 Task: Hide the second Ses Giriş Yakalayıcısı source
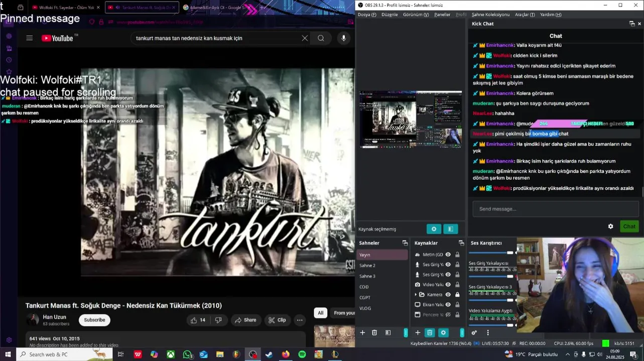click(x=448, y=275)
